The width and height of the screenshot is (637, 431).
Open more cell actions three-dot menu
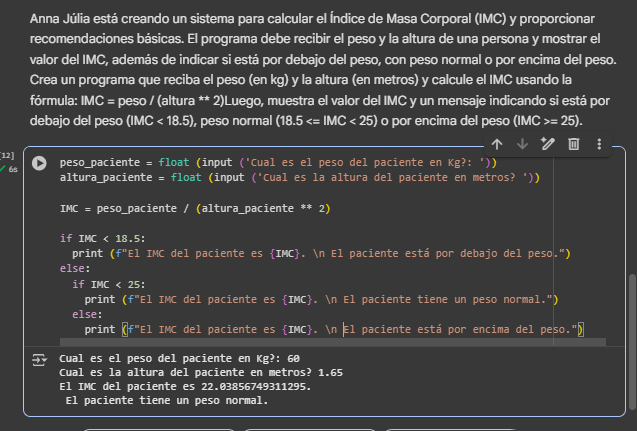[599, 144]
